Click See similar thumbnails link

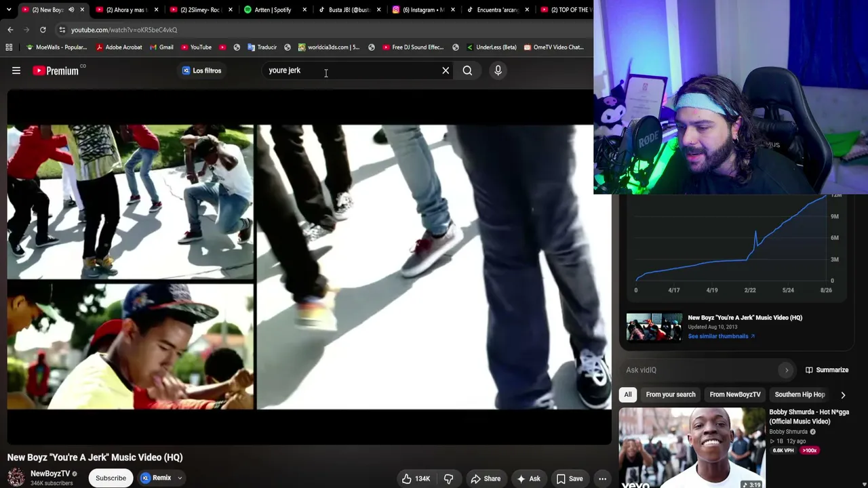click(721, 336)
